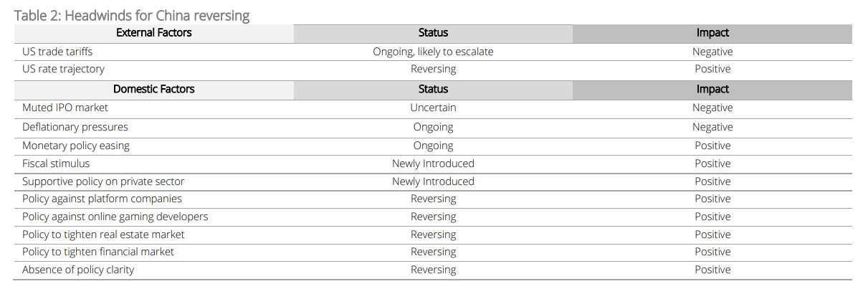Click the 'Policy against platform companies' label
The height and width of the screenshot is (289, 868).
(102, 199)
